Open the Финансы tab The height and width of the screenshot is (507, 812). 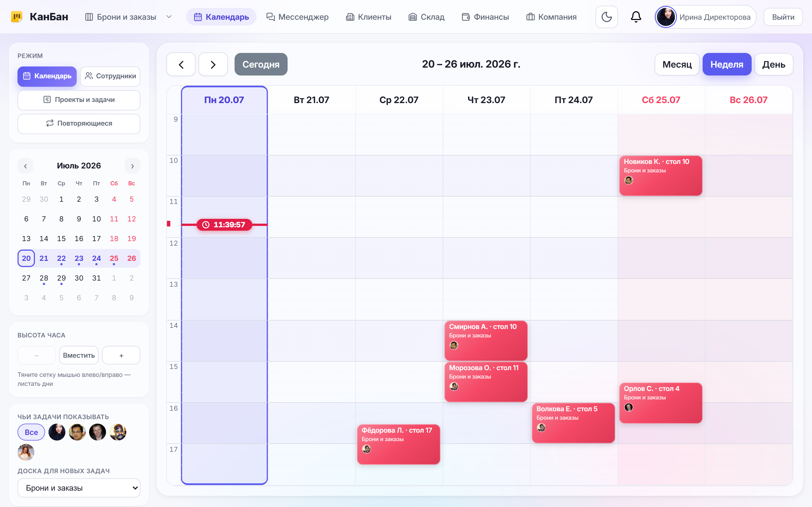pos(485,17)
